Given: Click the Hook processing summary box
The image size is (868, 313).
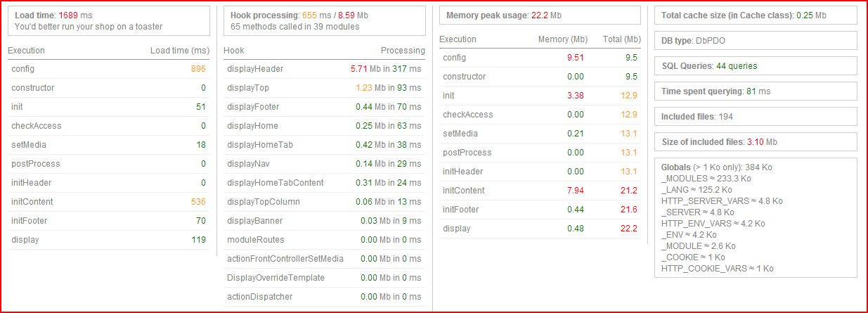Looking at the screenshot, I should pos(325,20).
